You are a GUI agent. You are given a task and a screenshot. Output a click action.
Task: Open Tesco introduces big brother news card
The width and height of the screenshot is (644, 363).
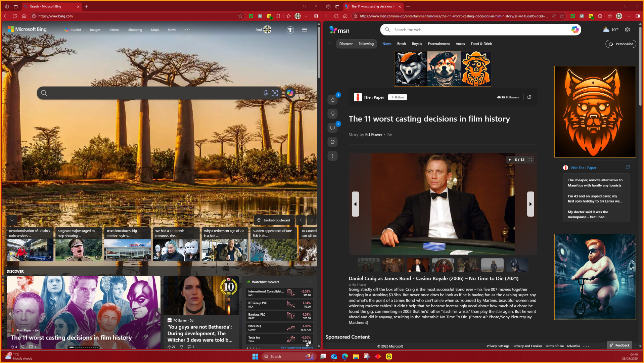128,244
